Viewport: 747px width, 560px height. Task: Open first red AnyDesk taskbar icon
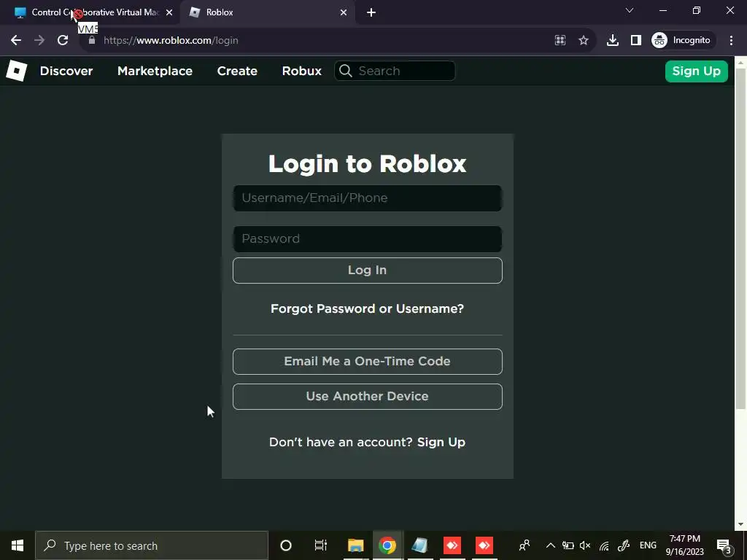(452, 545)
